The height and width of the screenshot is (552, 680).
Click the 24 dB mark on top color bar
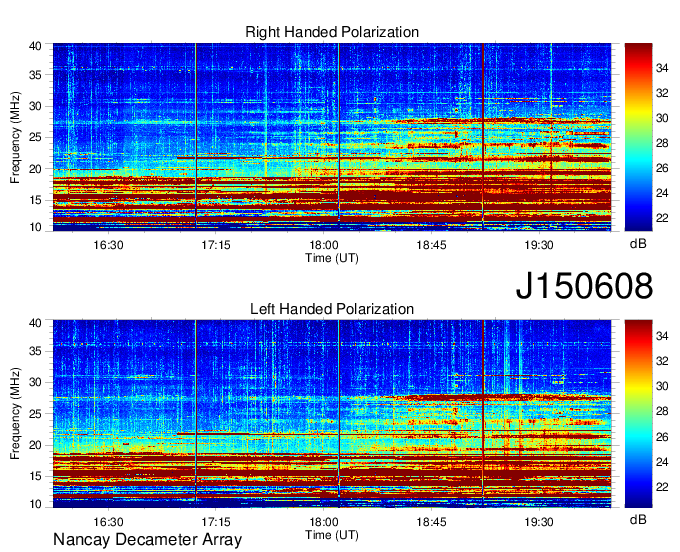tap(662, 193)
